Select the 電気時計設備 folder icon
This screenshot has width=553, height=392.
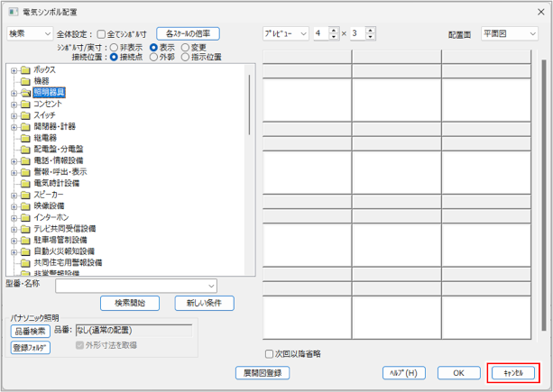point(25,183)
